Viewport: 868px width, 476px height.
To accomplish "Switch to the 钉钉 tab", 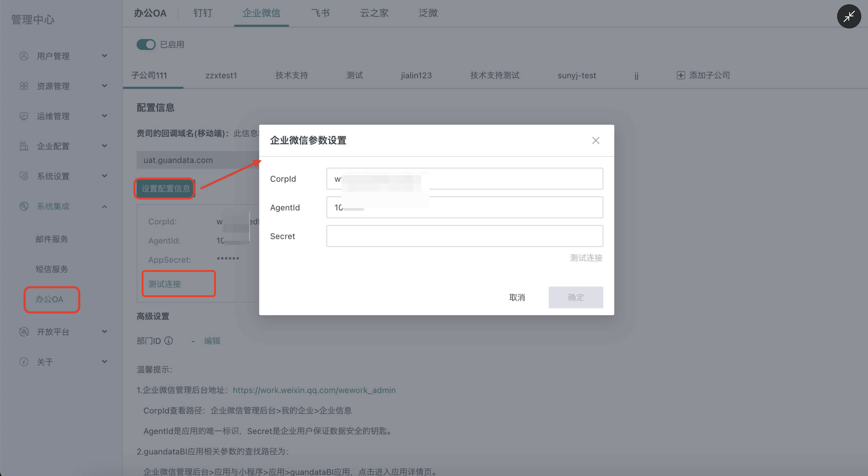I will tap(202, 13).
